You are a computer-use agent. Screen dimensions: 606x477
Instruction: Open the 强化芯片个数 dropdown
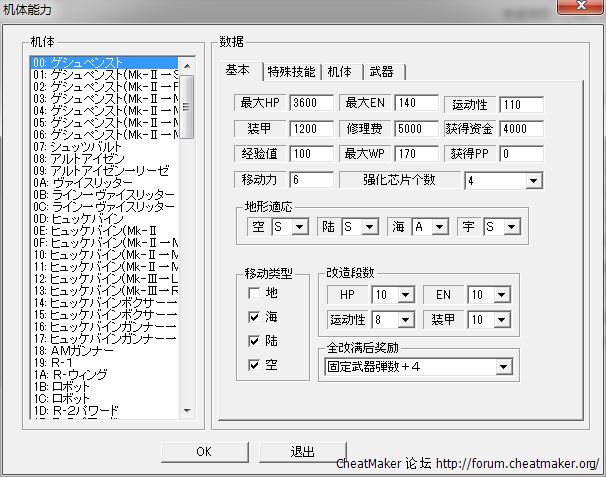[x=533, y=181]
